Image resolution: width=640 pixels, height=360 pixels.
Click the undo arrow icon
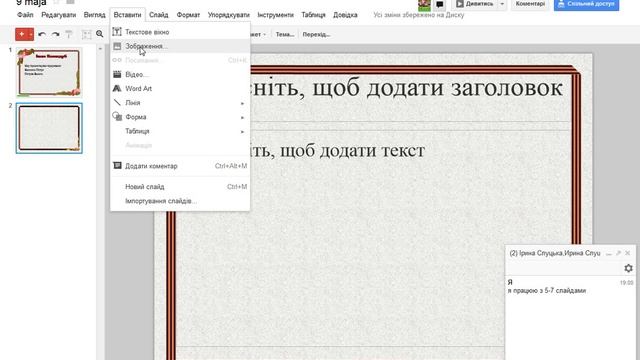(x=42, y=35)
